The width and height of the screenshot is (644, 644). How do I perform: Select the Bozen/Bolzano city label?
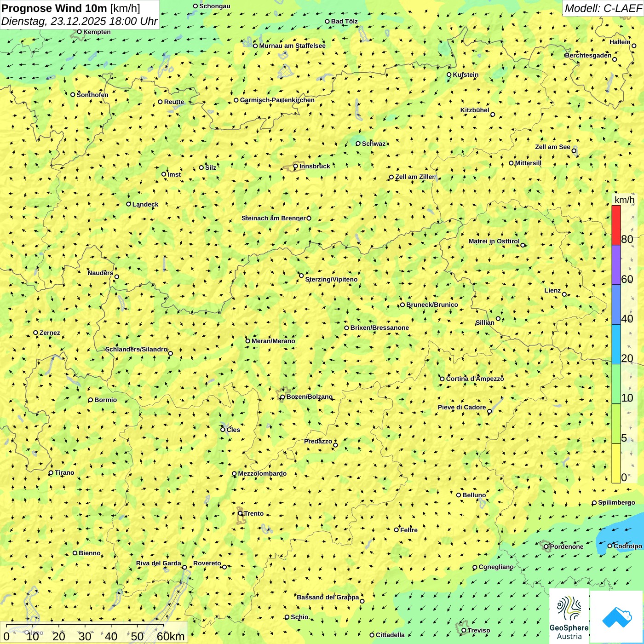click(309, 397)
